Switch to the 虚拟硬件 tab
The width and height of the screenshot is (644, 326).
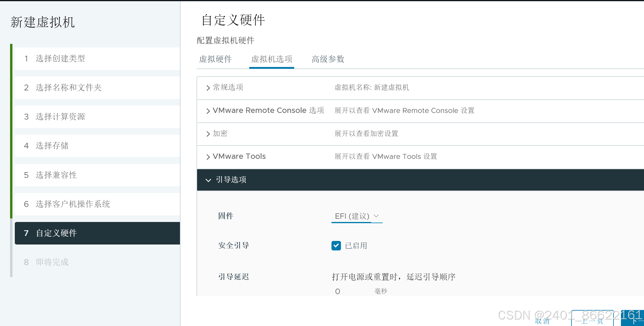[x=215, y=59]
